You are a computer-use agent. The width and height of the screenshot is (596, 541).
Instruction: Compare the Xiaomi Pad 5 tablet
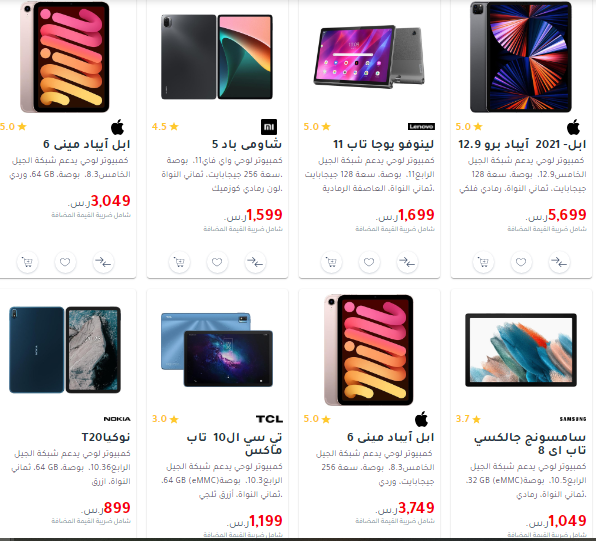255,262
